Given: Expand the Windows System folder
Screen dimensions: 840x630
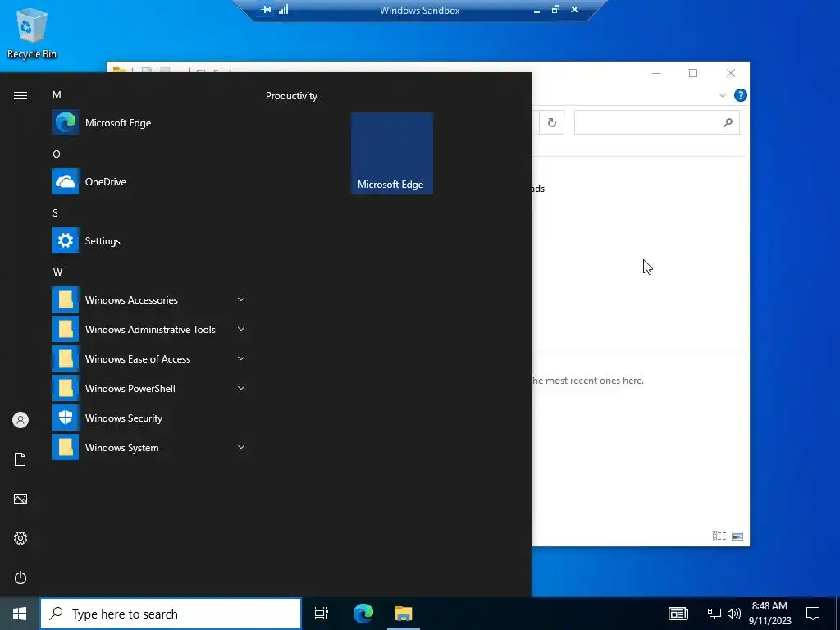Looking at the screenshot, I should click(x=149, y=448).
